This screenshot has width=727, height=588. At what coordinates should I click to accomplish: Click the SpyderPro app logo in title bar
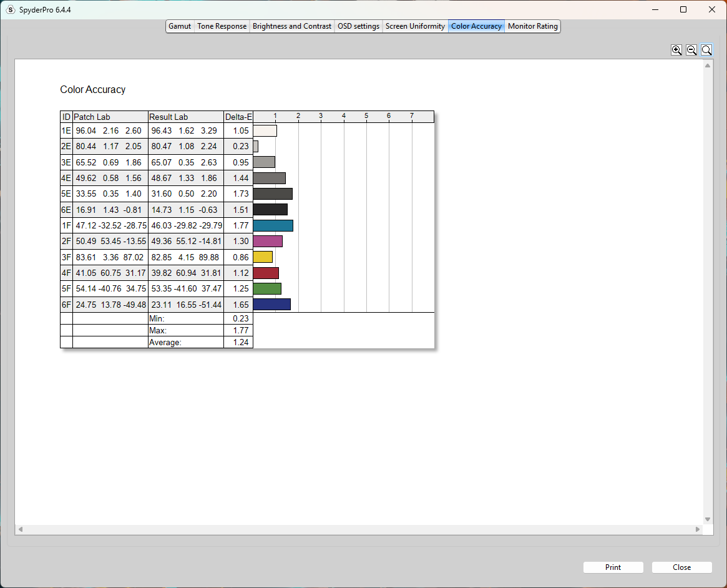pyautogui.click(x=10, y=10)
